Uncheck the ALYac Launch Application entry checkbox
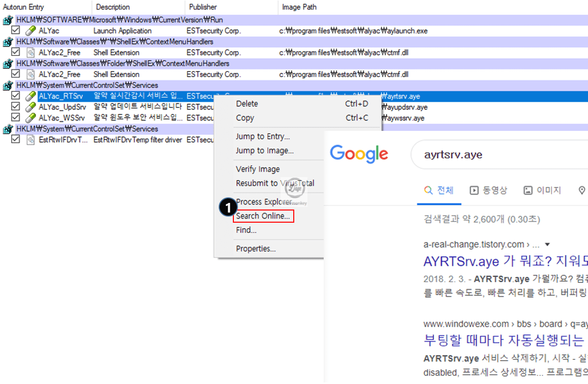This screenshot has width=588, height=384. pos(15,30)
